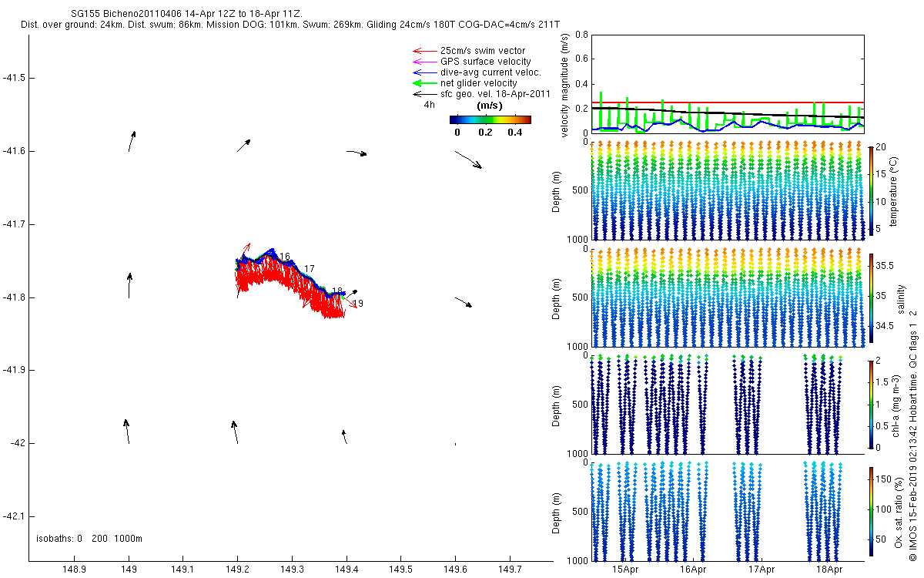Click the map longitude tick '149.3'
924x578 pixels.
click(x=292, y=570)
